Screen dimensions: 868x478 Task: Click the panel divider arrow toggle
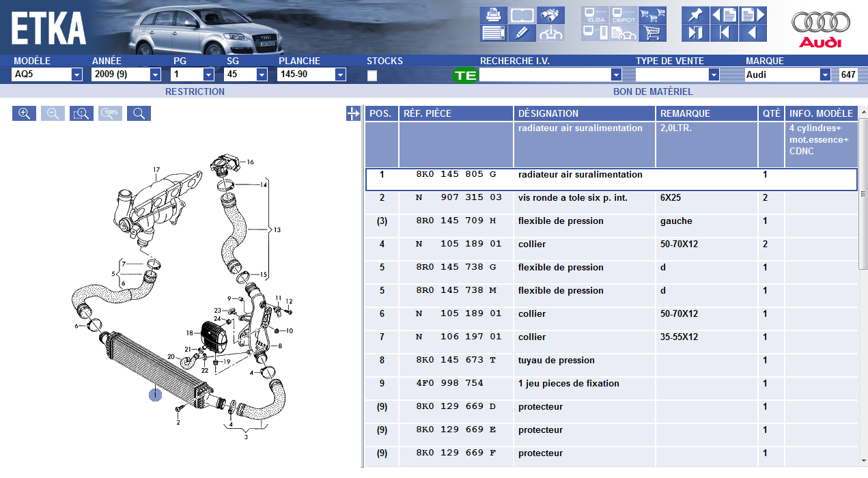pyautogui.click(x=353, y=113)
